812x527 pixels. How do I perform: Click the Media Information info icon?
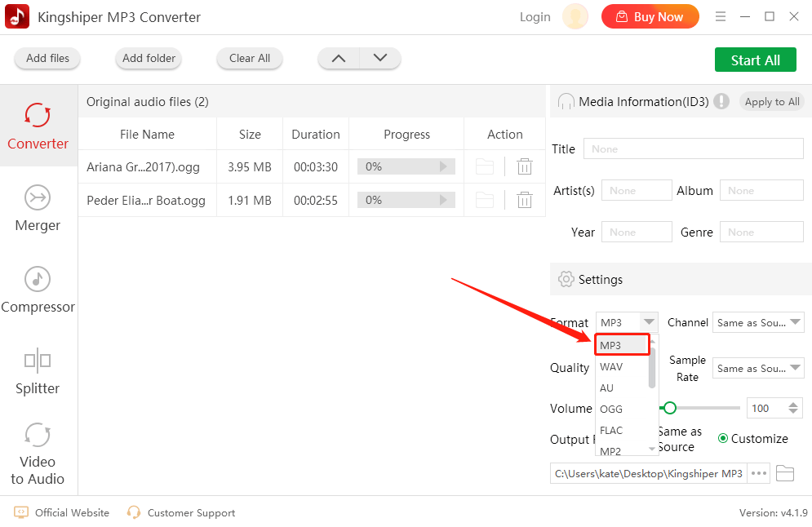click(721, 101)
